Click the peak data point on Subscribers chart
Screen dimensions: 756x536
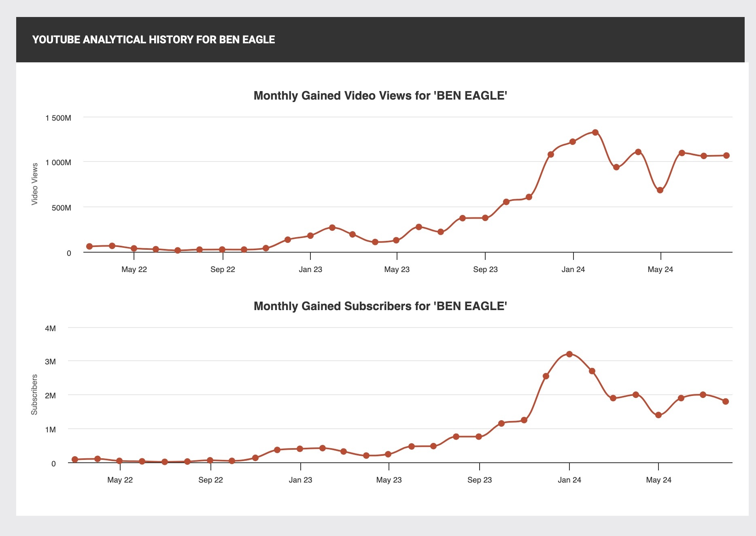tap(569, 354)
